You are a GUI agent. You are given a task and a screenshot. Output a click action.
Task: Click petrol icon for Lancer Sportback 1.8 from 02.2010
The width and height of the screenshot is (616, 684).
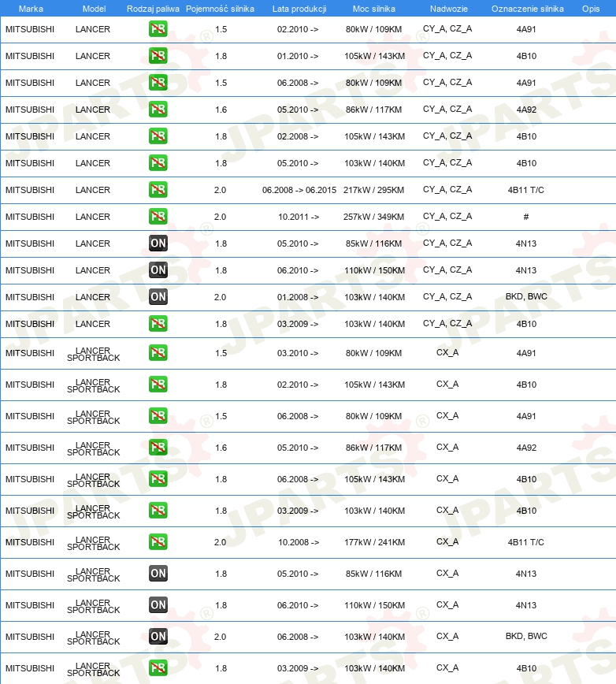pos(158,385)
